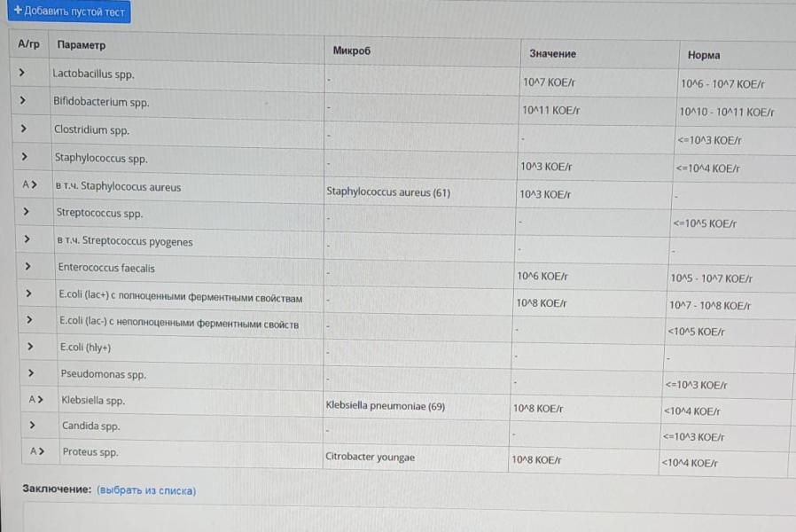The image size is (796, 532).
Task: Click the plus icon on add empty test button
Action: (17, 11)
